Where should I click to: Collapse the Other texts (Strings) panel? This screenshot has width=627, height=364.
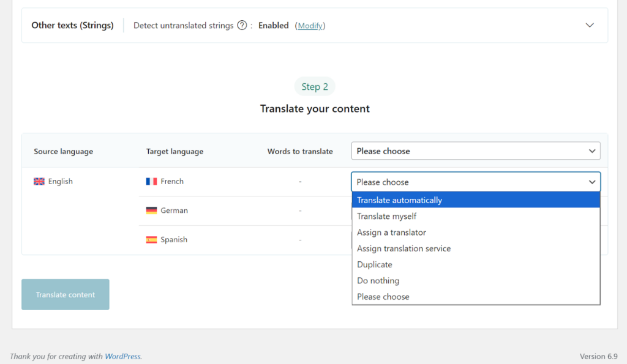[589, 25]
